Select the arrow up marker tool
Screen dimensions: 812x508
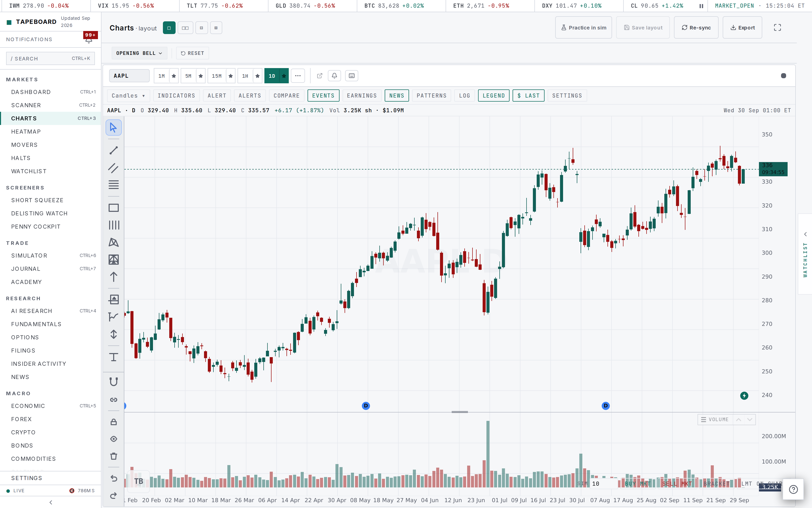pos(113,277)
